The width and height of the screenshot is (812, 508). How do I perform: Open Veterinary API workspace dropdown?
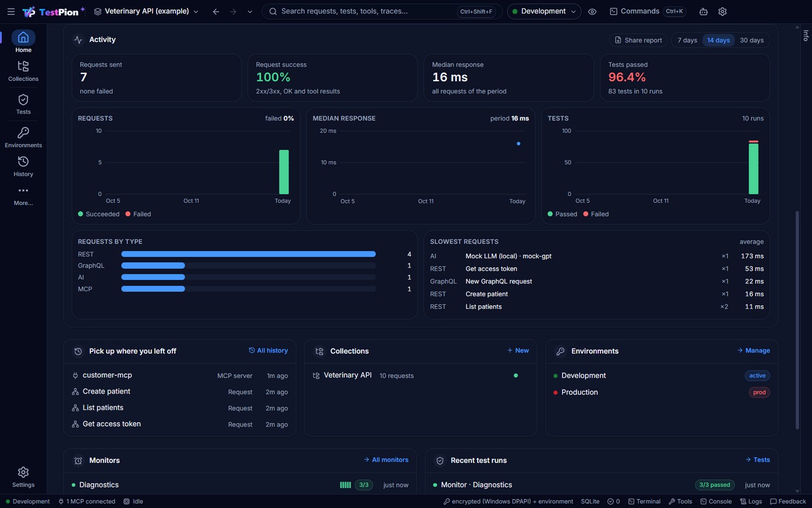tap(146, 11)
